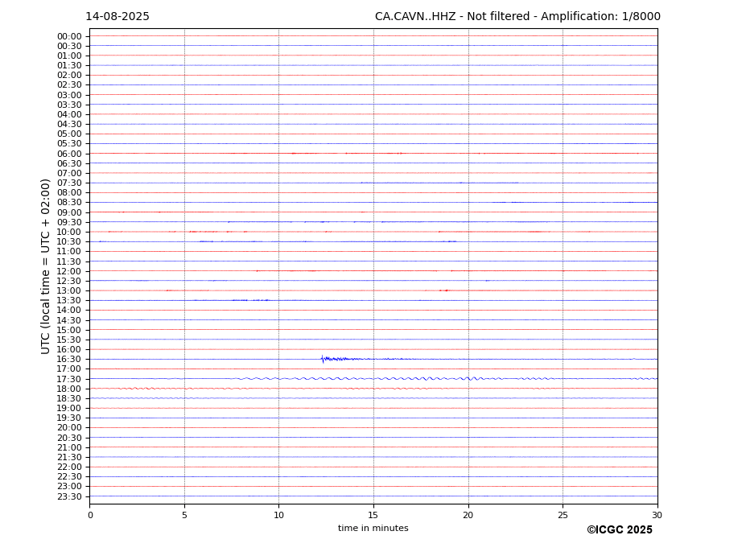Click the 13:30 time row label
Viewport: 746px width, 560px height.
click(69, 301)
